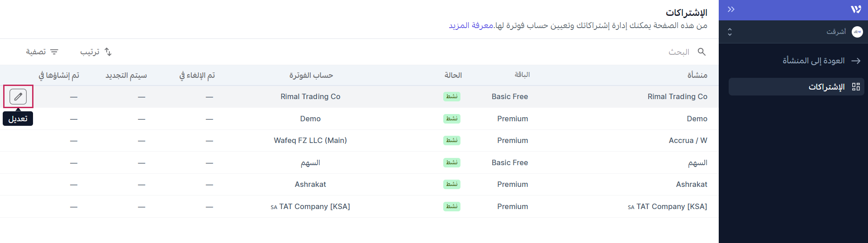This screenshot has width=868, height=243.
Task: Open the organization switcher dropdown
Action: 730,32
